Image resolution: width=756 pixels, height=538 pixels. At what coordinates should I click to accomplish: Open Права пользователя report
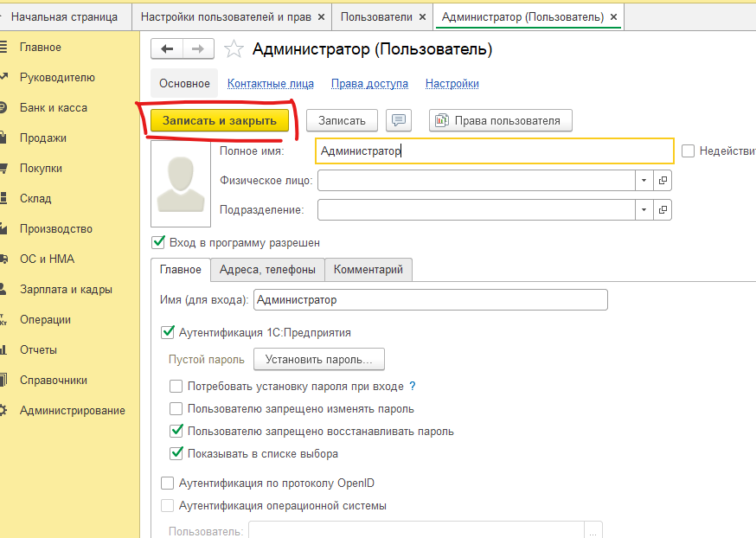point(501,120)
